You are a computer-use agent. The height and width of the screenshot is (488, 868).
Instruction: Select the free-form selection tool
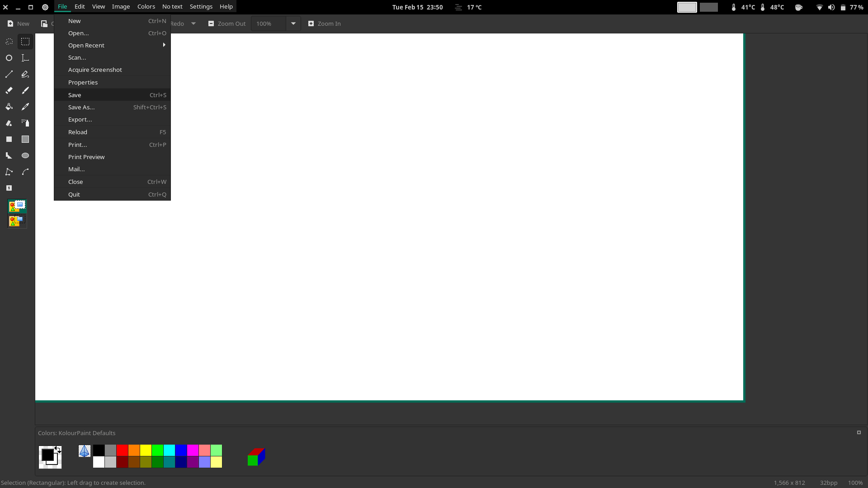click(x=9, y=42)
